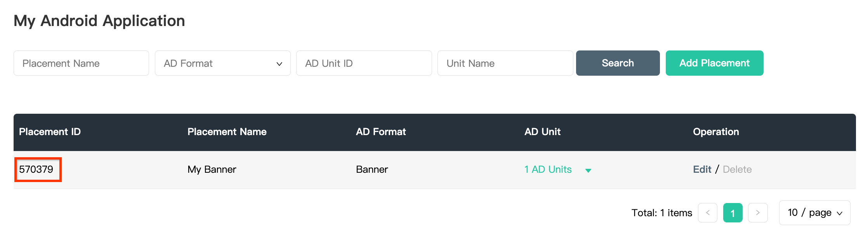Click the AD Format column header

pyautogui.click(x=380, y=132)
